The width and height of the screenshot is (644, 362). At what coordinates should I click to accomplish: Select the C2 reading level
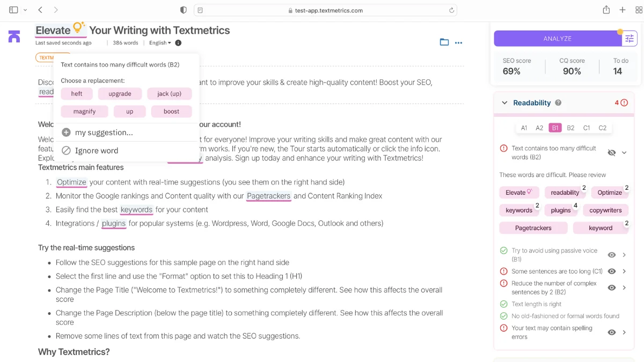(x=602, y=128)
